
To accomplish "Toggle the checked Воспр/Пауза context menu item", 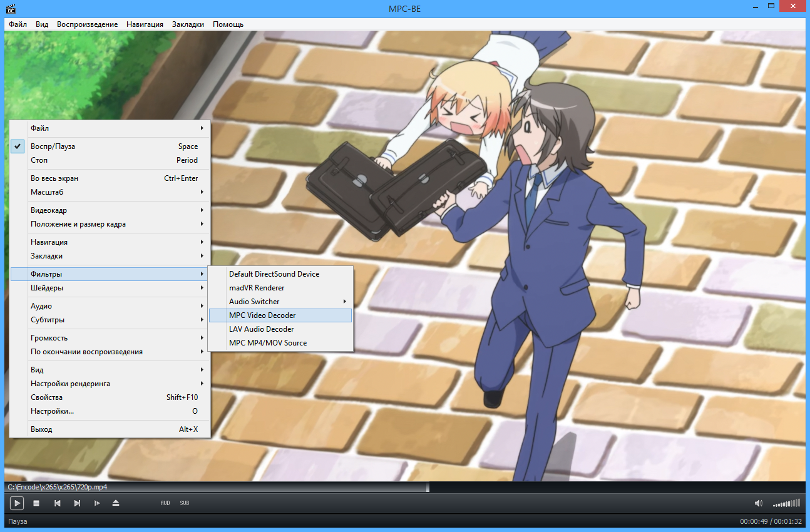I will pos(110,146).
